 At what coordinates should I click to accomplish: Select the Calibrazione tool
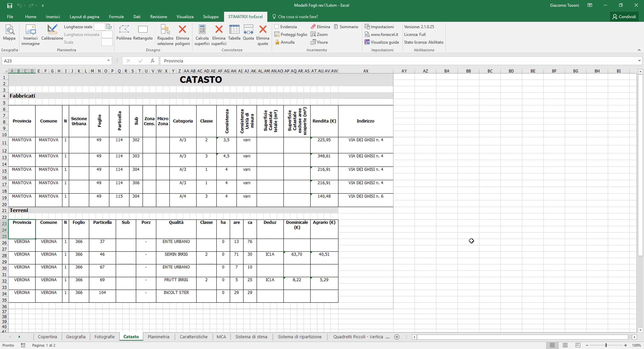coord(52,33)
